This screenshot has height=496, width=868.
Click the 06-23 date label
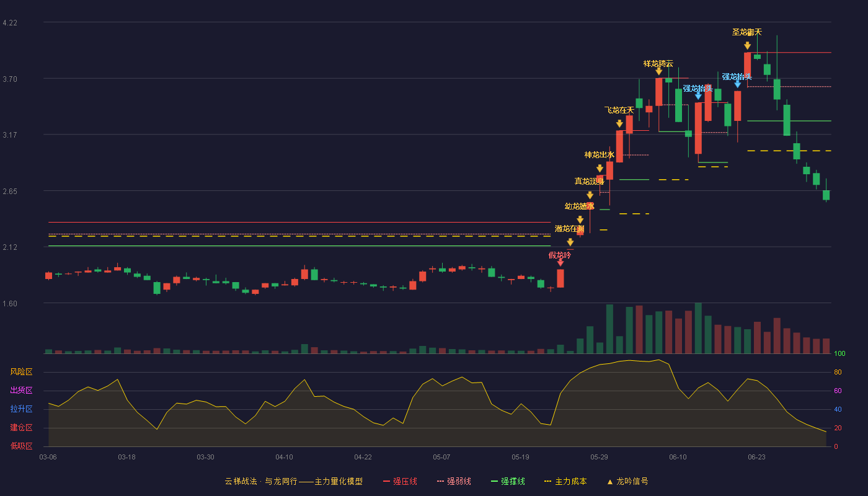[x=756, y=457]
